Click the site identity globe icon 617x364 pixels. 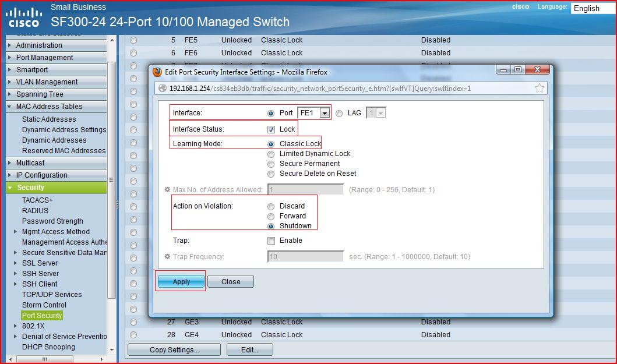click(163, 88)
